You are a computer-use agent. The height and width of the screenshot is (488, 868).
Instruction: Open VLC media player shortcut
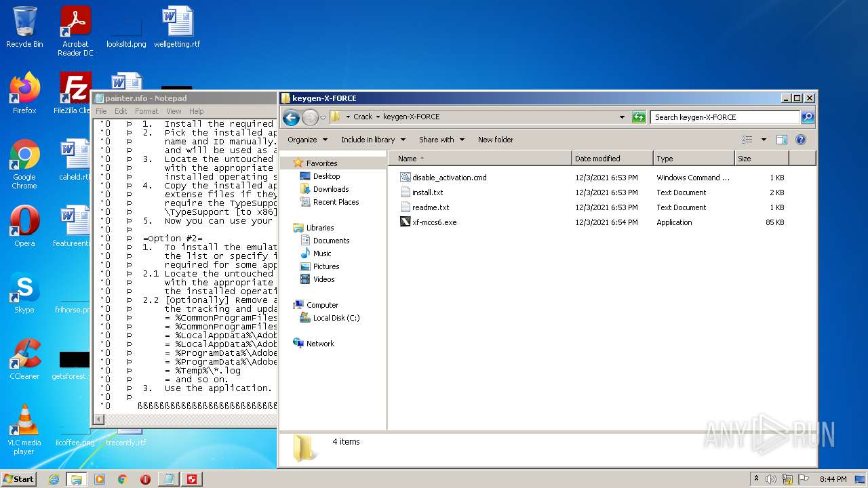(24, 430)
